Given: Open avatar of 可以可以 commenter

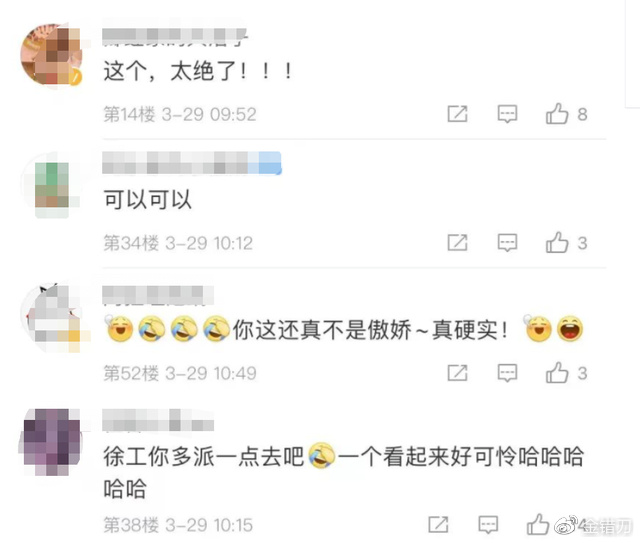Looking at the screenshot, I should (52, 186).
